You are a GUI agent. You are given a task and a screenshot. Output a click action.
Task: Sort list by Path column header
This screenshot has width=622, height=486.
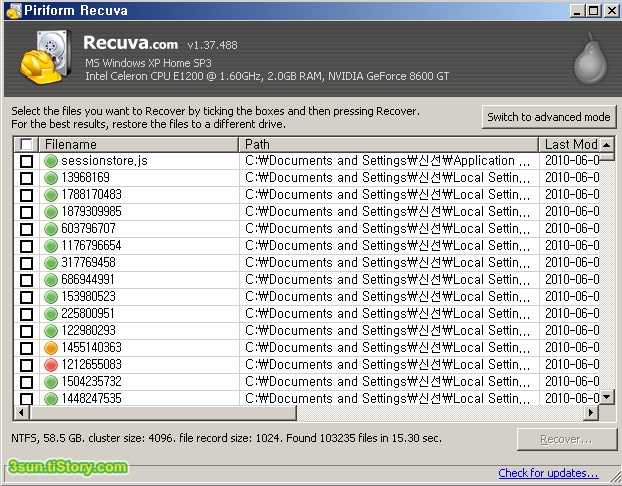[x=389, y=144]
